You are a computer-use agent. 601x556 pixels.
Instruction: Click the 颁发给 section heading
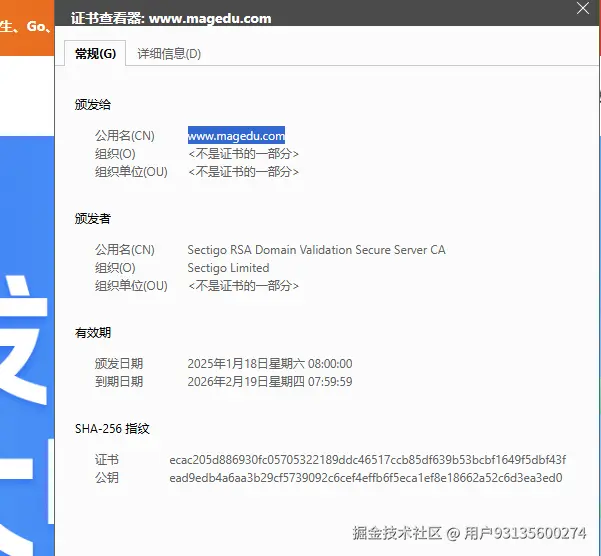[93, 104]
